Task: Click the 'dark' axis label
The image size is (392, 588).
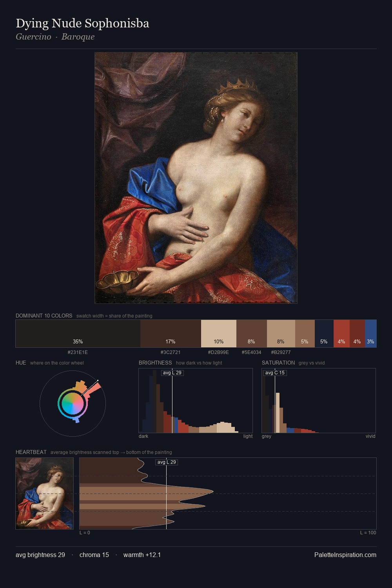Action: [x=143, y=436]
